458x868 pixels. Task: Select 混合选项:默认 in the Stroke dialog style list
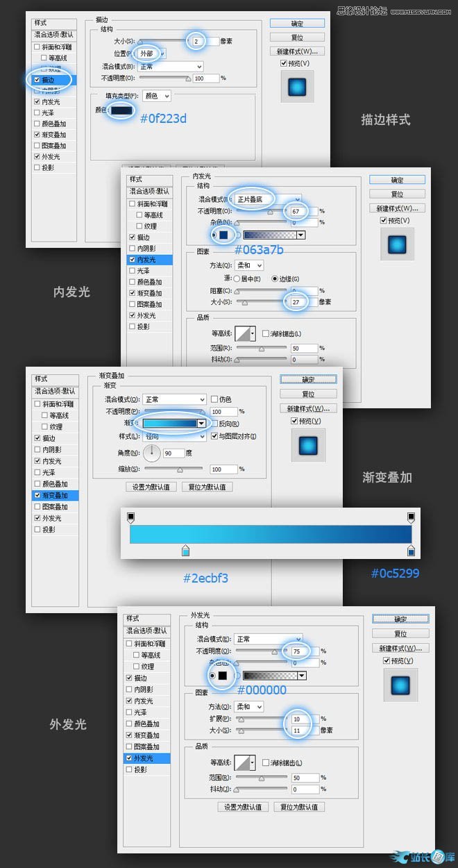(54, 34)
